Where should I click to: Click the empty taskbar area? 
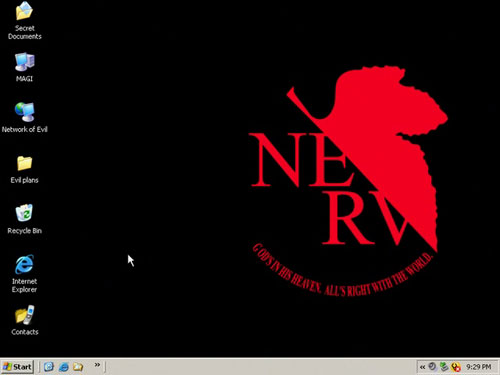(x=260, y=367)
